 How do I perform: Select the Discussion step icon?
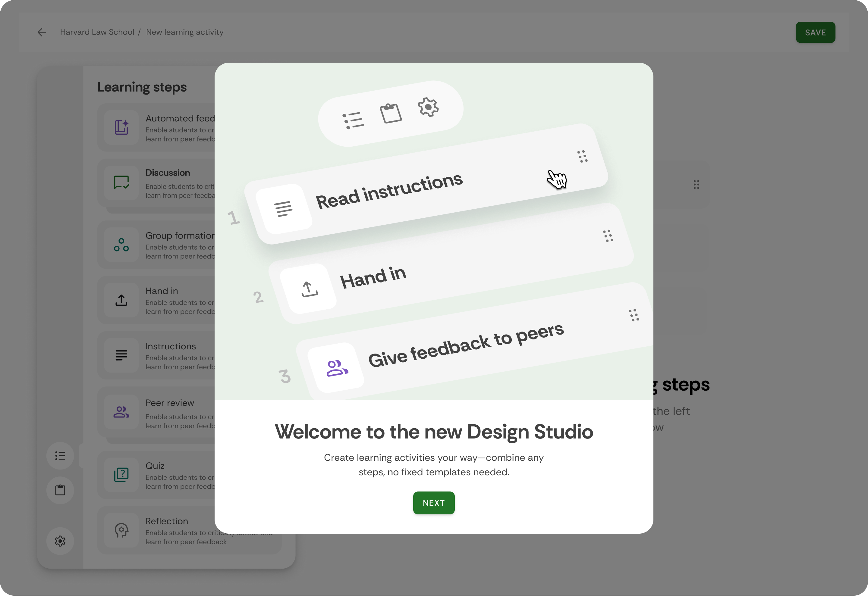[x=121, y=183]
